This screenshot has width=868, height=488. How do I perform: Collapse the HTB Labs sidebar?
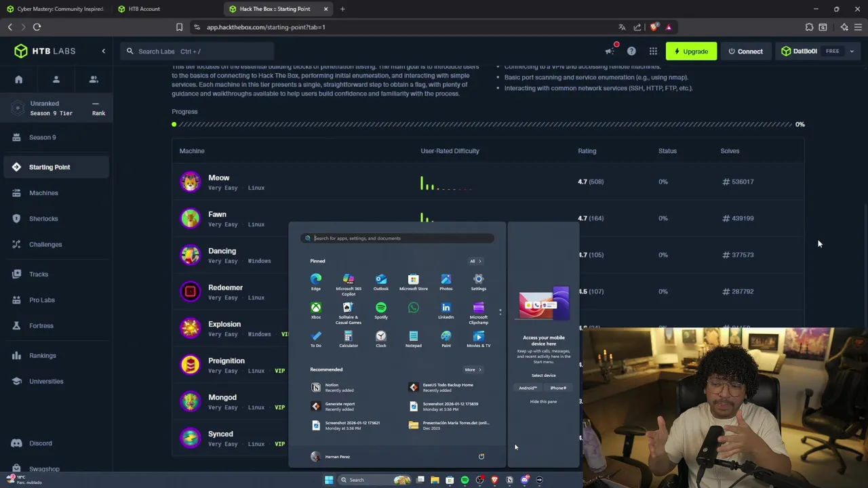pos(104,52)
